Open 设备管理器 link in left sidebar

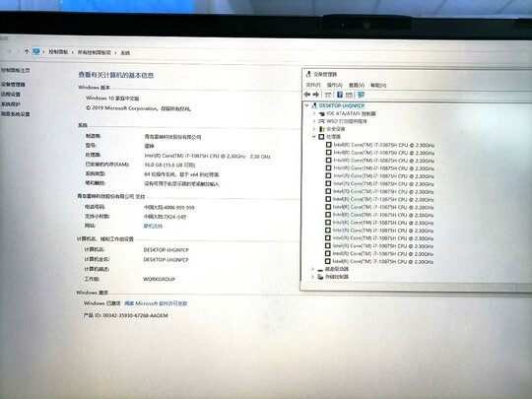click(x=13, y=84)
